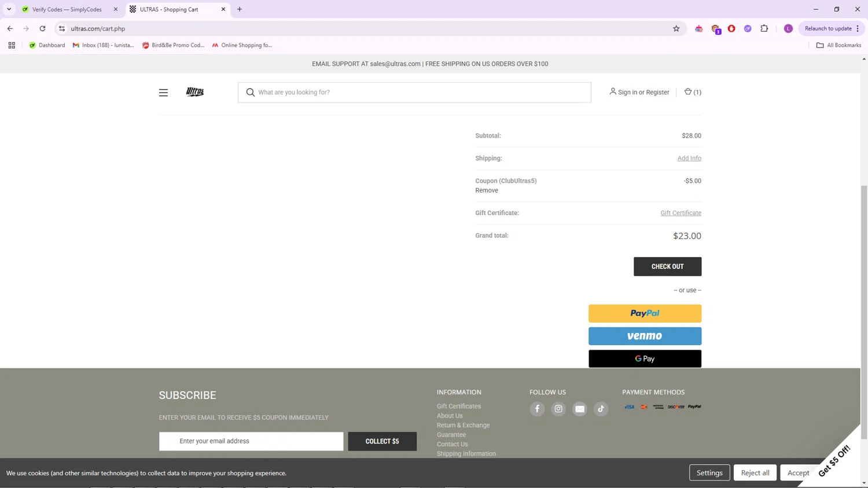868x488 pixels.
Task: Click Reject all cookies button
Action: pos(755,472)
